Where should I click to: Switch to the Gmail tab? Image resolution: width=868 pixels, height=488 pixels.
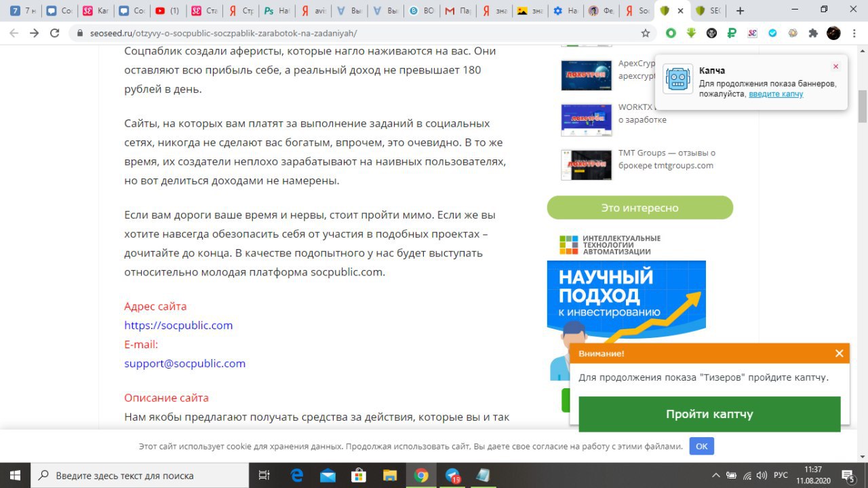pyautogui.click(x=458, y=11)
